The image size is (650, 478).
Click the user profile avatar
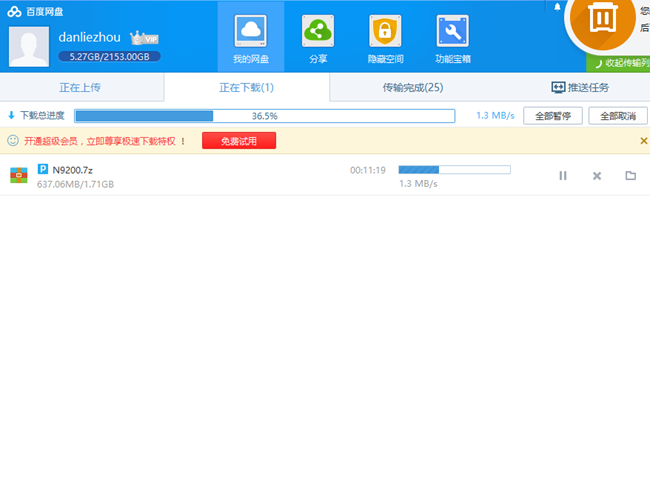click(29, 46)
